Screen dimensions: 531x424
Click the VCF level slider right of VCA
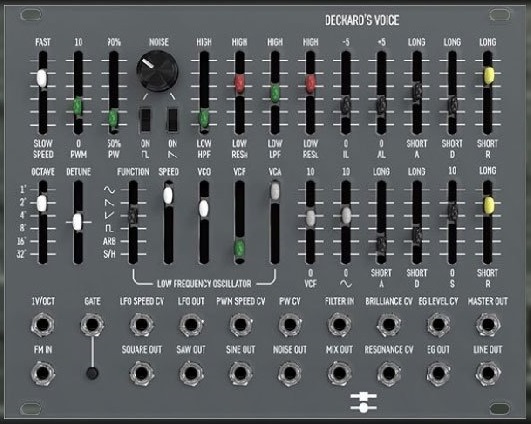[310, 217]
